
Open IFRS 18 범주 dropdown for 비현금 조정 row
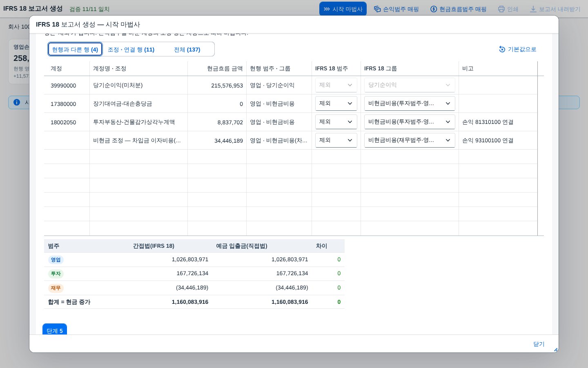pos(336,140)
